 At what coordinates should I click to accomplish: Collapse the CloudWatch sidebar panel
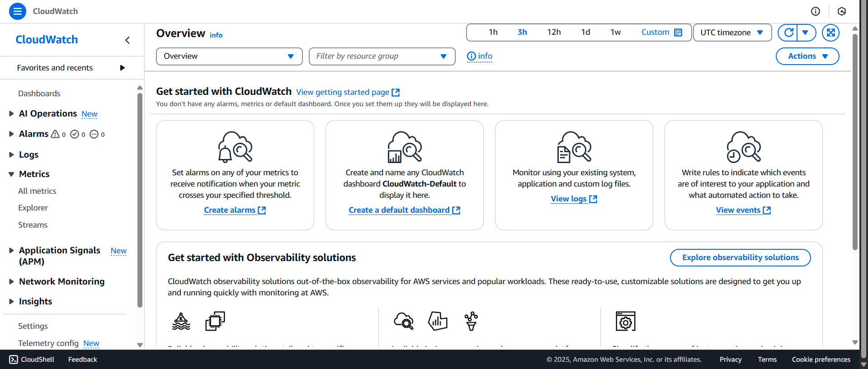point(127,40)
